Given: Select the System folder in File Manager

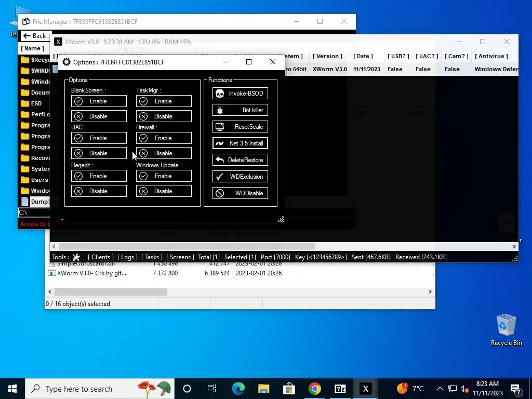Looking at the screenshot, I should (35, 169).
